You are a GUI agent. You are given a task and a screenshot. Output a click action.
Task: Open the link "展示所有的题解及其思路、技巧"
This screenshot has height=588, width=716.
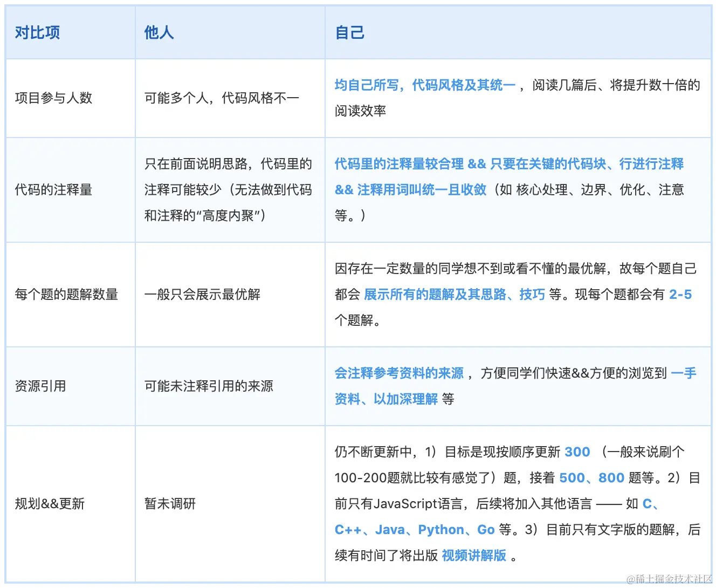tap(455, 295)
